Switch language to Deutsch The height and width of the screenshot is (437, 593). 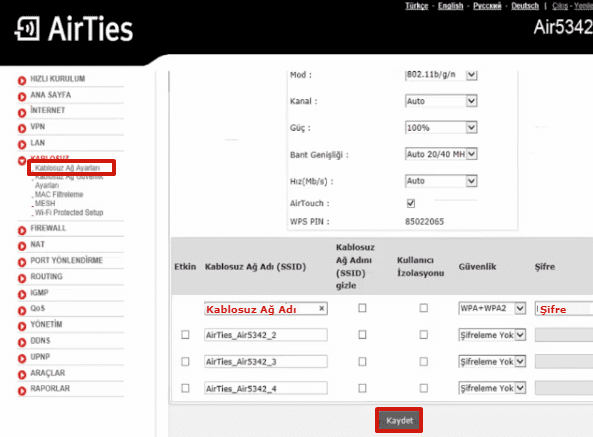(525, 6)
